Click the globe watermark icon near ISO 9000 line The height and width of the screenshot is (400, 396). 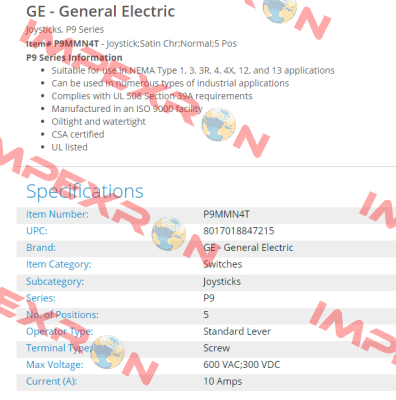pyautogui.click(x=219, y=124)
